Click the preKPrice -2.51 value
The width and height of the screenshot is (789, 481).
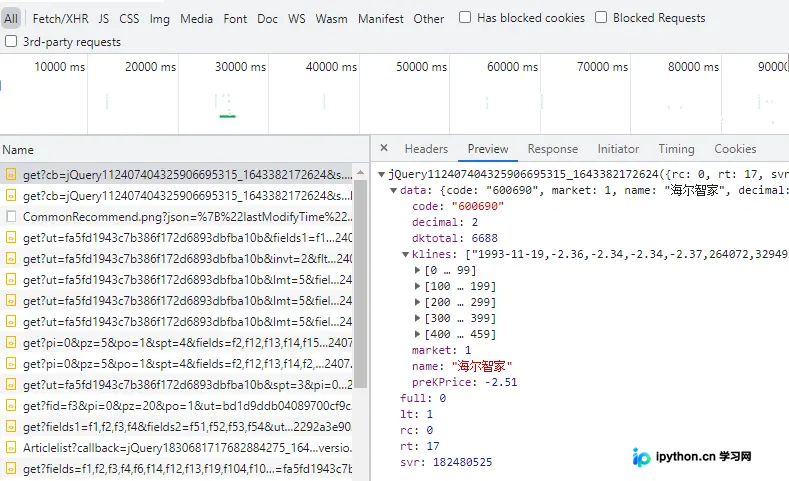point(501,382)
